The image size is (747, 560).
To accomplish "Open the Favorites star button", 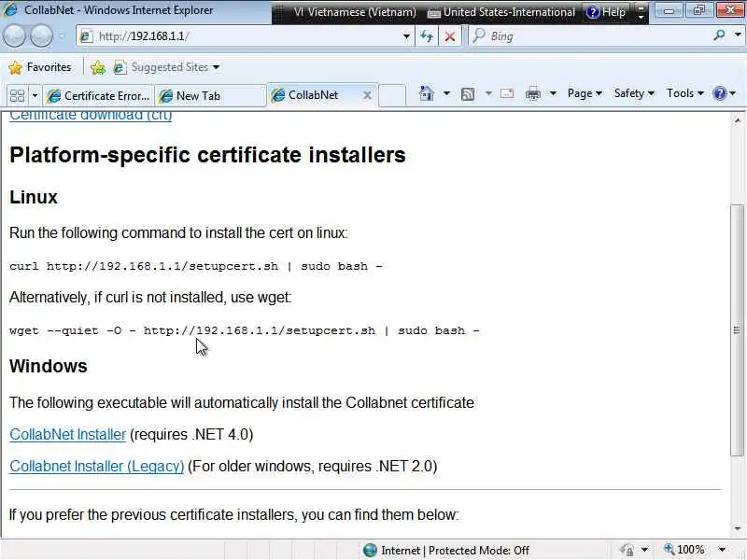I will (x=40, y=67).
